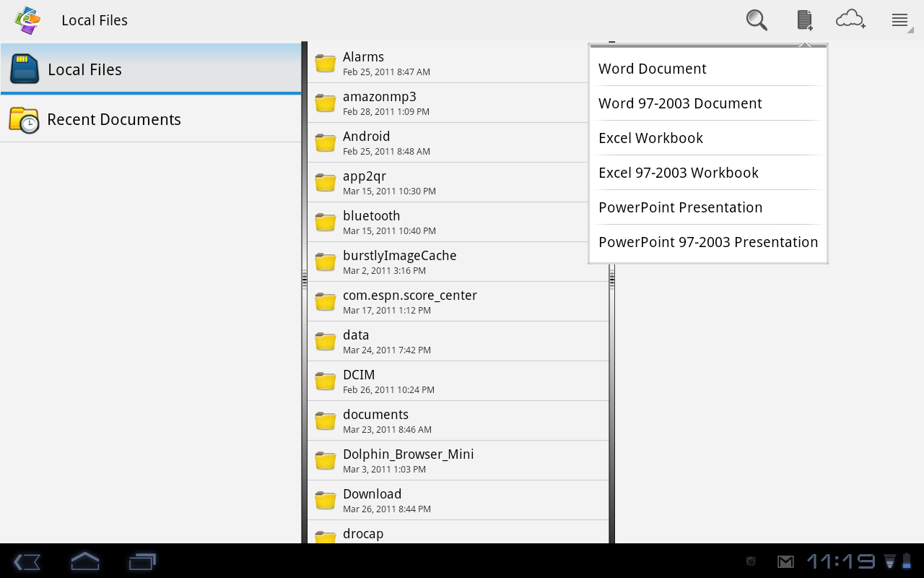Pick PowerPoint 97-2003 Presentation option
924x578 pixels.
(707, 242)
